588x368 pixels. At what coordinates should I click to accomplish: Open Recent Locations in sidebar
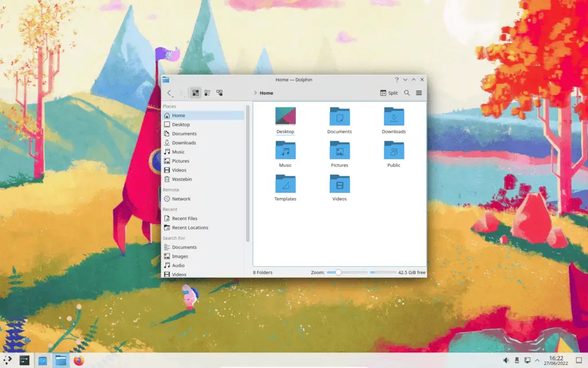(203, 228)
